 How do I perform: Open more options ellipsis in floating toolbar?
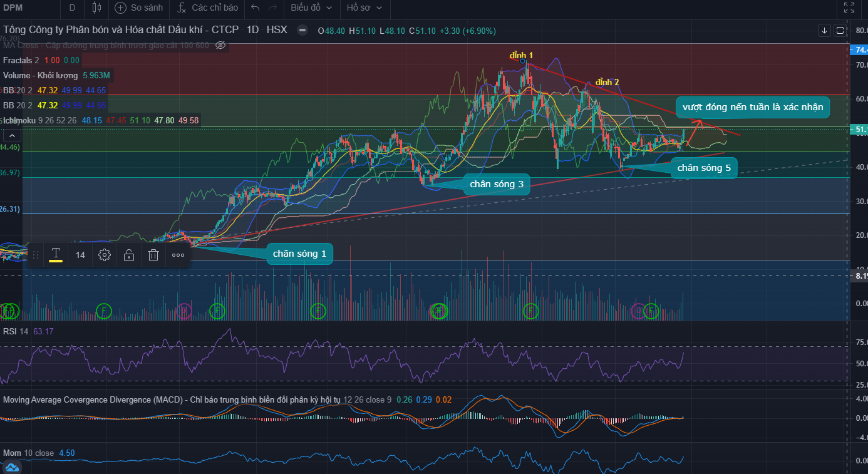click(178, 255)
